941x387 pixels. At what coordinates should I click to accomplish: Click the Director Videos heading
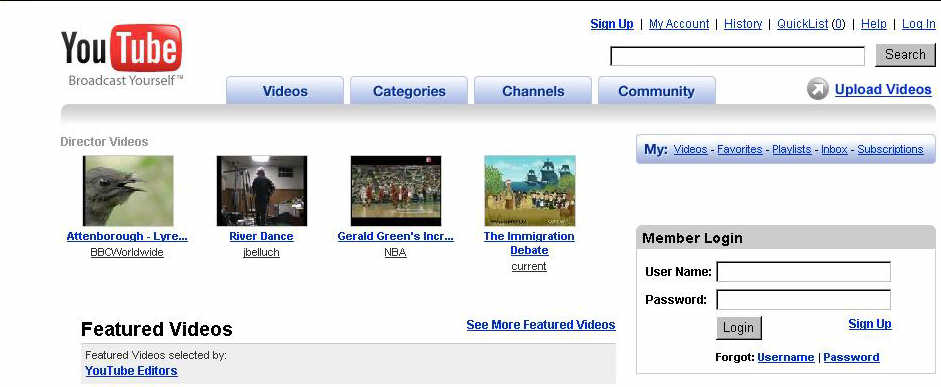[104, 142]
